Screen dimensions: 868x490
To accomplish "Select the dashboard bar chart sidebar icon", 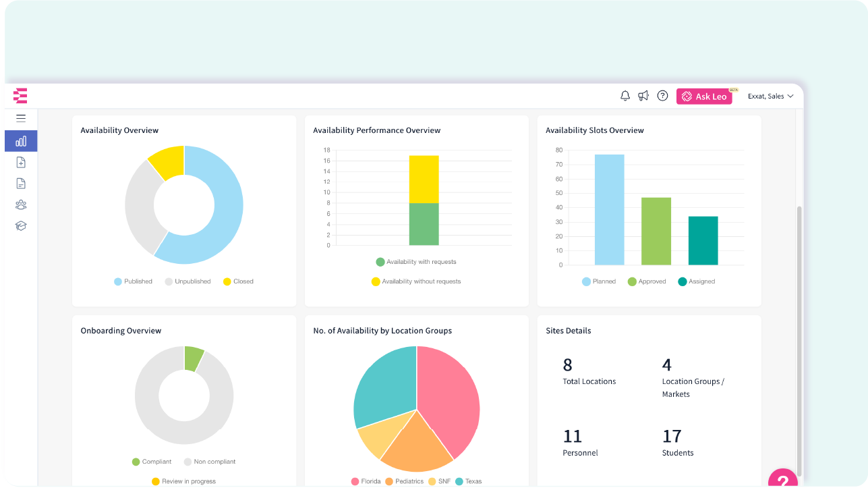I will tap(21, 141).
